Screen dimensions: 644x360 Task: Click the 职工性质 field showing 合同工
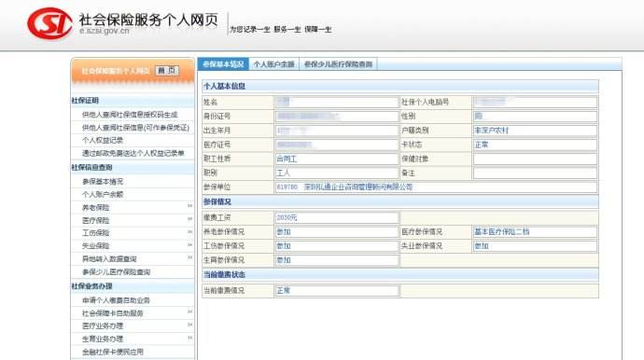pyautogui.click(x=336, y=159)
